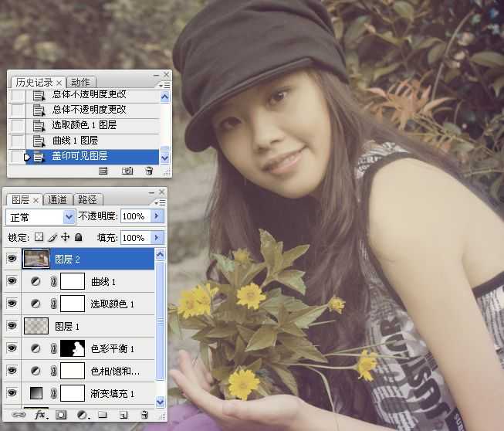The height and width of the screenshot is (431, 504).
Task: Click link layers icon at Layers panel bottom
Action: click(19, 415)
